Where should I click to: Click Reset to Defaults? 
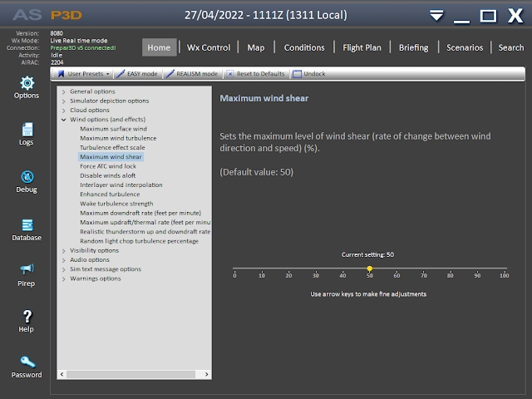[256, 74]
